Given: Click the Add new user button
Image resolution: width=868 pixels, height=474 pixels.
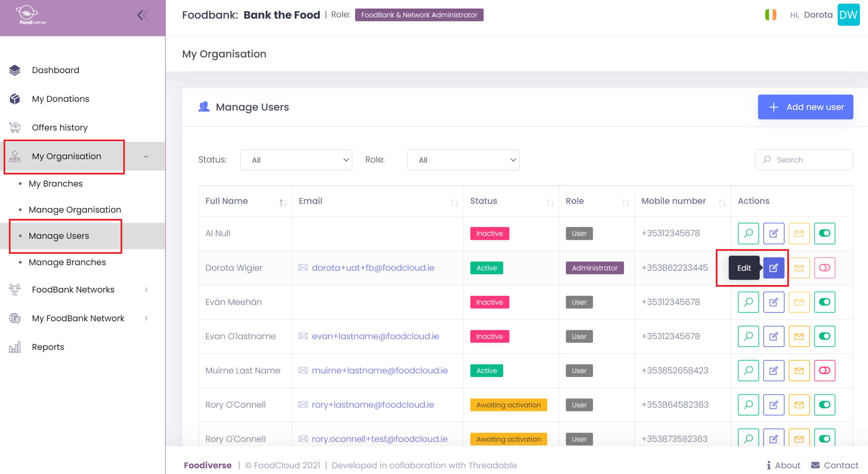Looking at the screenshot, I should pos(805,107).
